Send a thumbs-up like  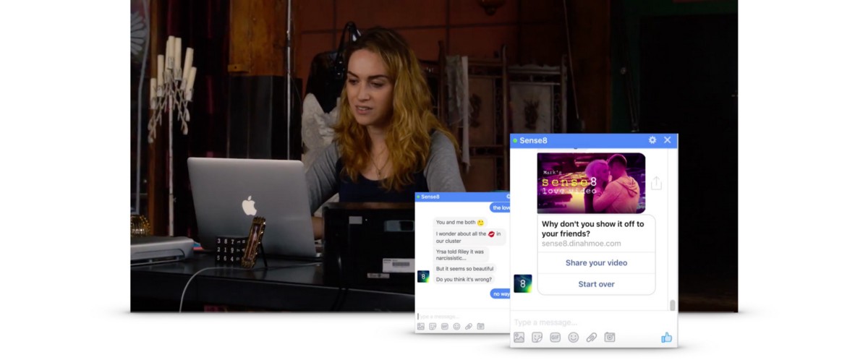[x=666, y=338]
